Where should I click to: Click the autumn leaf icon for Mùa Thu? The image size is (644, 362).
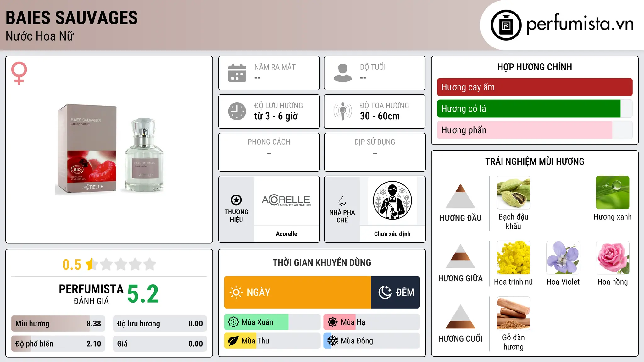233,341
